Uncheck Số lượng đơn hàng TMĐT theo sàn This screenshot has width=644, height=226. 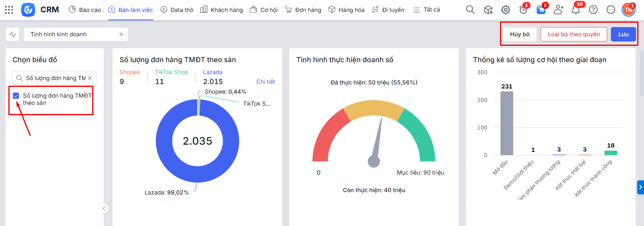16,96
